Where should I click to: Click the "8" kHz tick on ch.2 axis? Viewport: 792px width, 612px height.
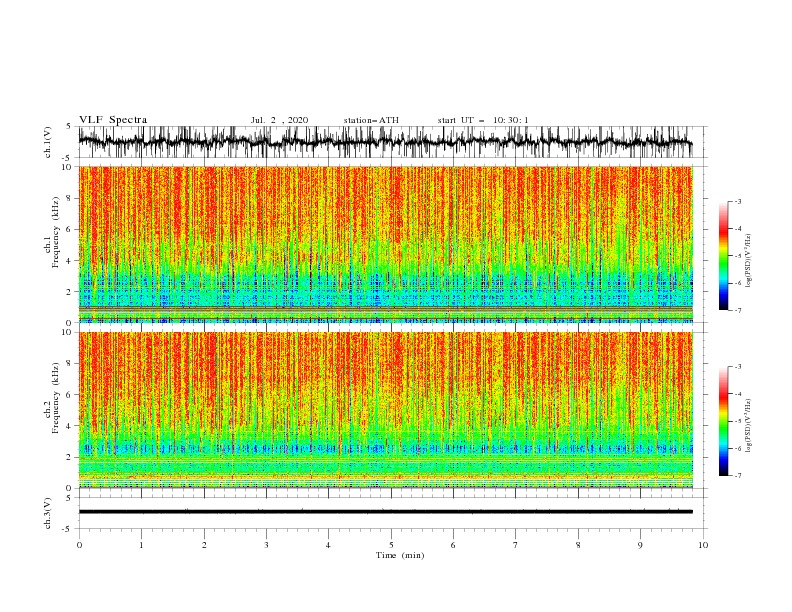click(70, 364)
